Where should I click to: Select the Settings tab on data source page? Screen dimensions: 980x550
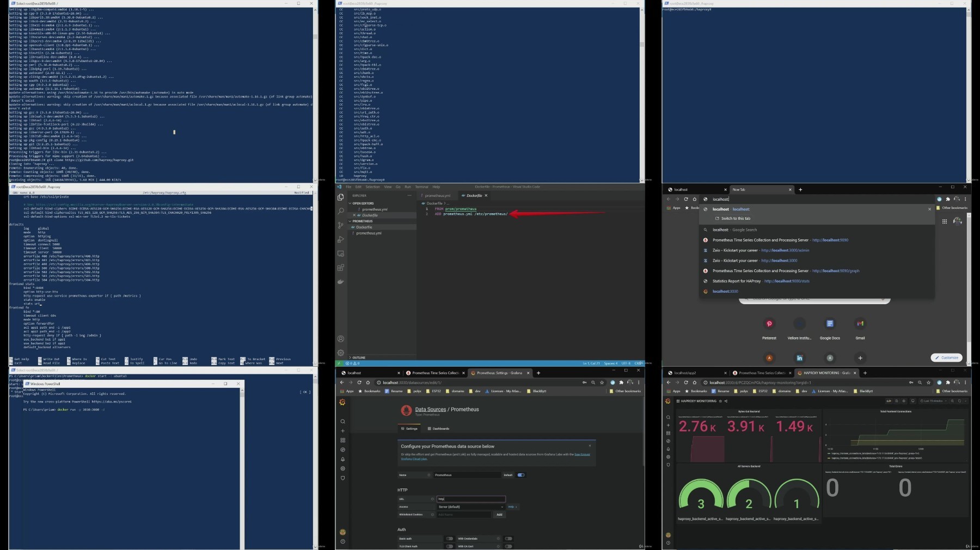[x=409, y=429]
